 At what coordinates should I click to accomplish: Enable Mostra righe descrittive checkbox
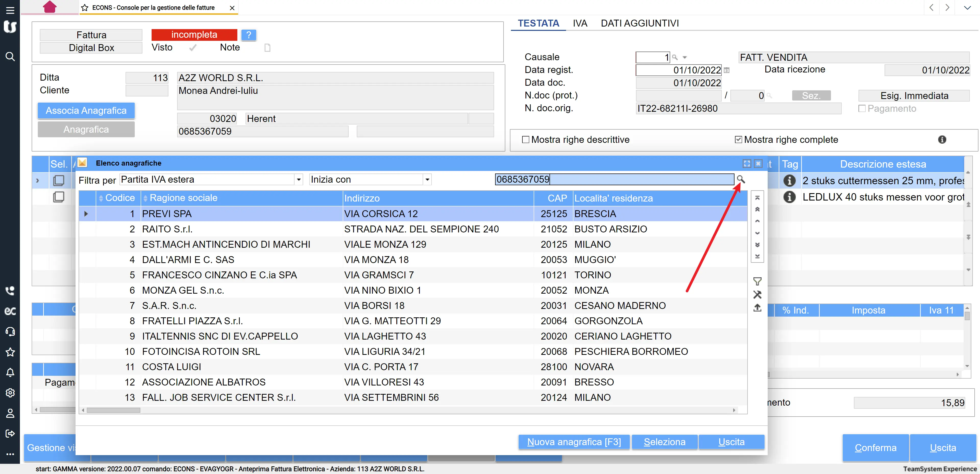[x=525, y=140]
